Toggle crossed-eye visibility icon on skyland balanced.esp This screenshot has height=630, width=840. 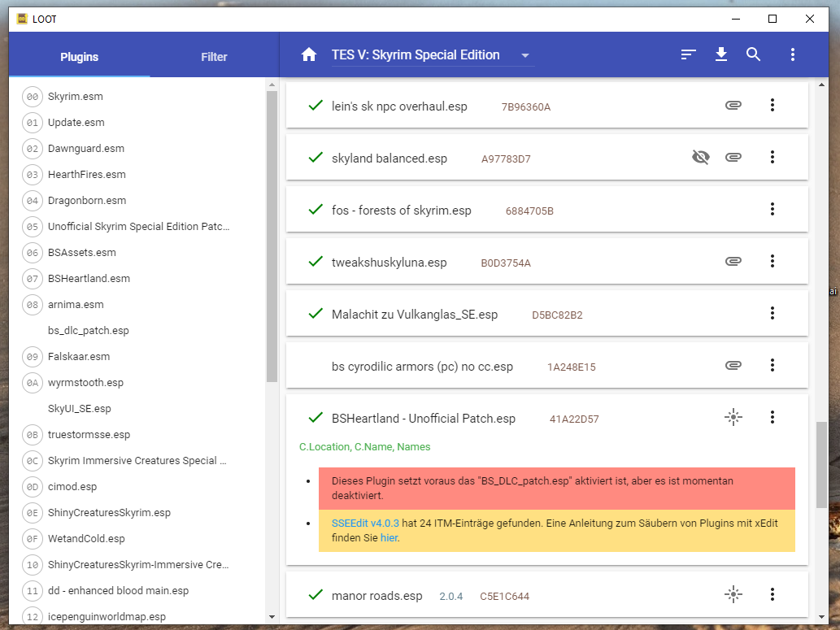pos(700,157)
